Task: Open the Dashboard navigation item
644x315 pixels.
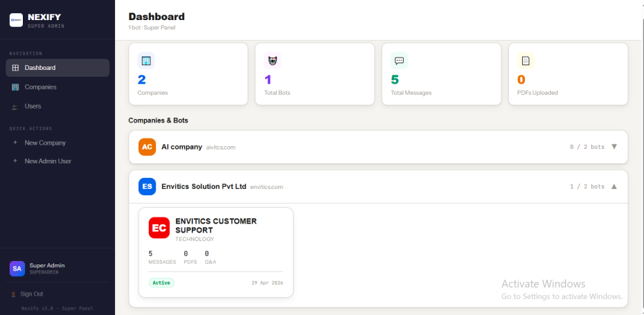Action: pyautogui.click(x=57, y=68)
